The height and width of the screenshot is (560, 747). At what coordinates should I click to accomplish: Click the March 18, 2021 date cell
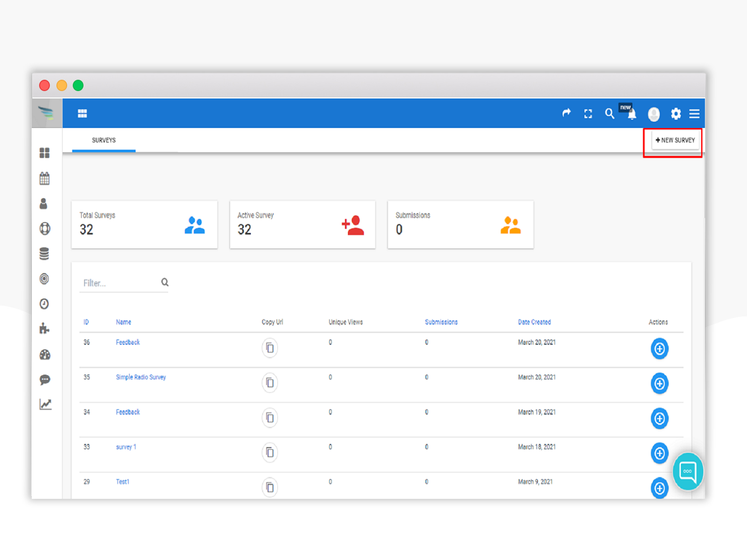click(537, 447)
